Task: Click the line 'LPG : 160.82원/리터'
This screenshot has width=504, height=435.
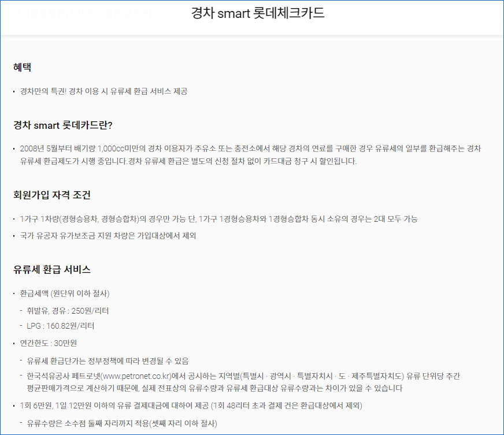Action: point(61,326)
